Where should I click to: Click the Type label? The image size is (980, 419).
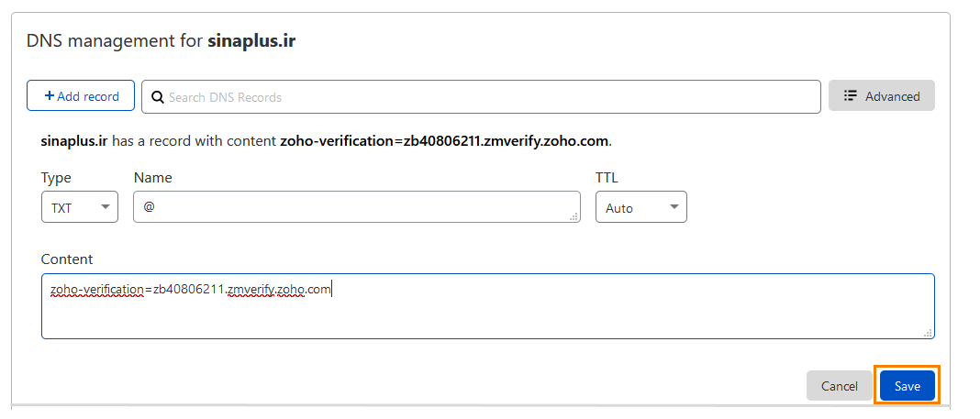tap(56, 178)
